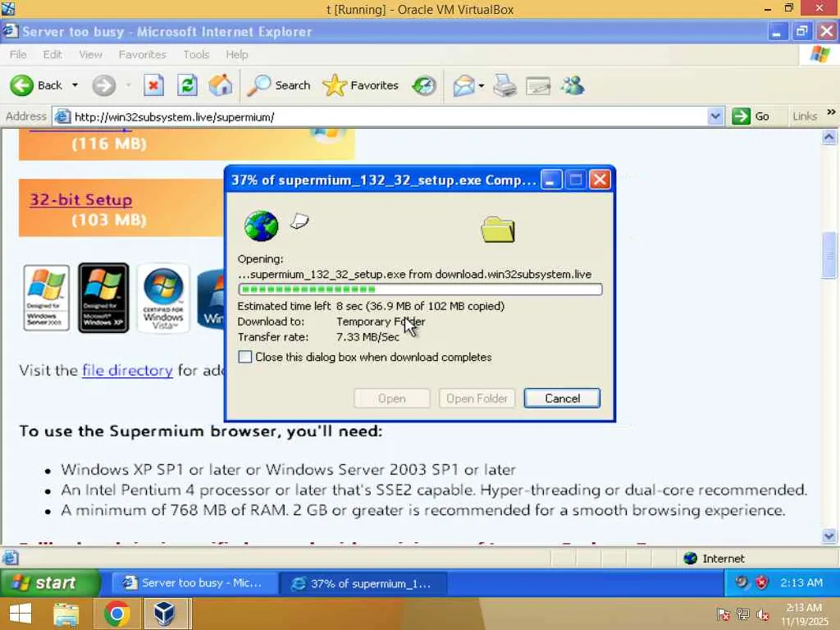Screen dimensions: 840x630
Task: Click the Go button next to address
Action: 751,116
